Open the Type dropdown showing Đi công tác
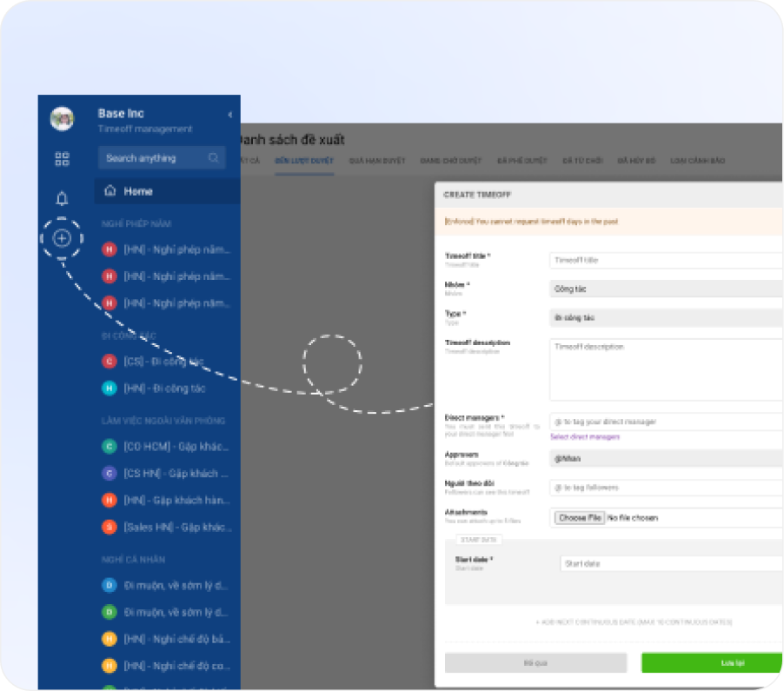 [666, 317]
